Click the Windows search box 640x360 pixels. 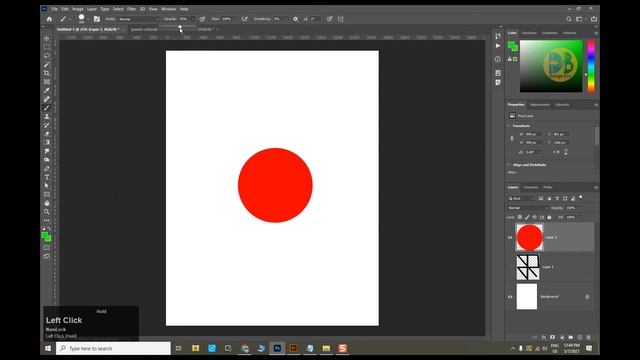point(113,348)
